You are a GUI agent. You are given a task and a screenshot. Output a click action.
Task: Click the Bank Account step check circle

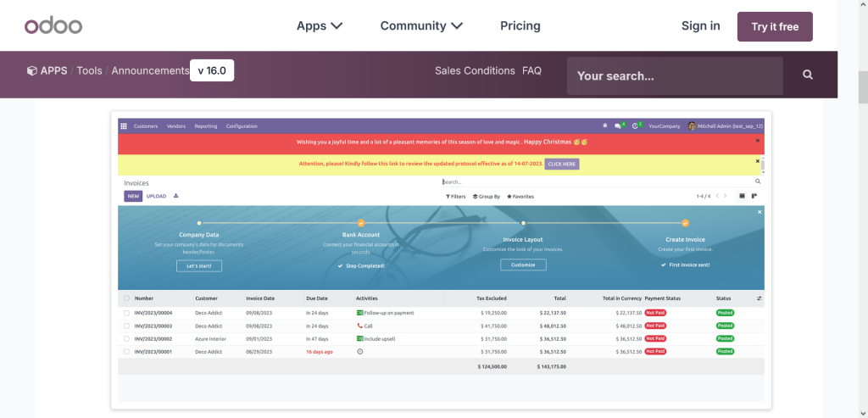click(361, 223)
